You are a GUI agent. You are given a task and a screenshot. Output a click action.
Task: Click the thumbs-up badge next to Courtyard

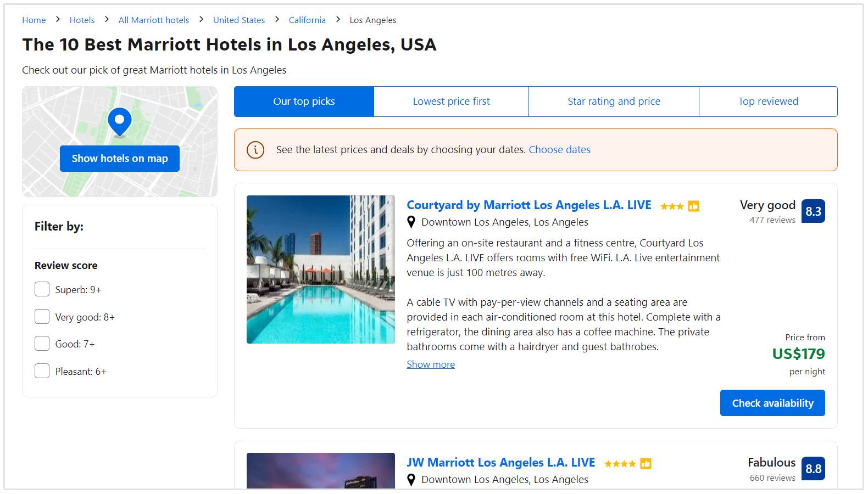(x=694, y=206)
